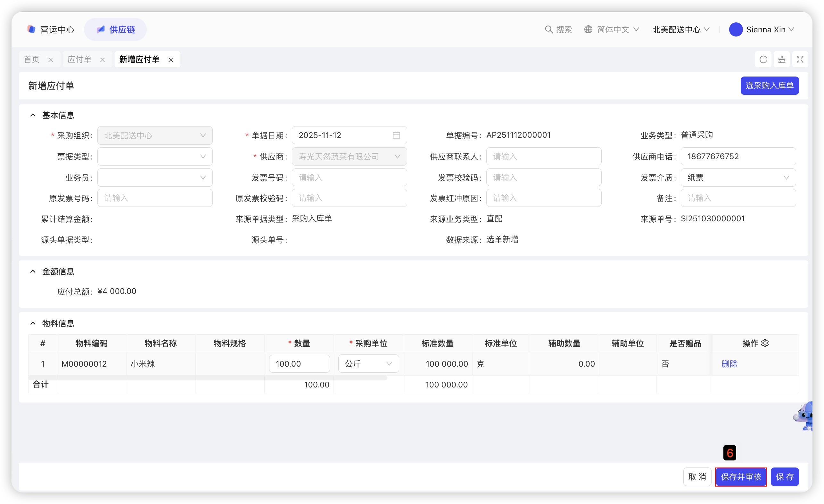Click the 删除 link in material row
This screenshot has height=504, width=824.
729,364
